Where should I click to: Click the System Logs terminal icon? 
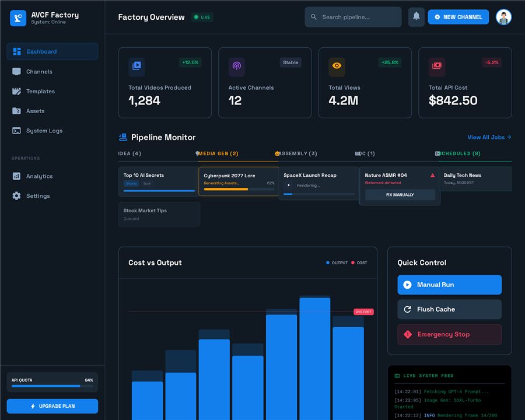pyautogui.click(x=16, y=131)
